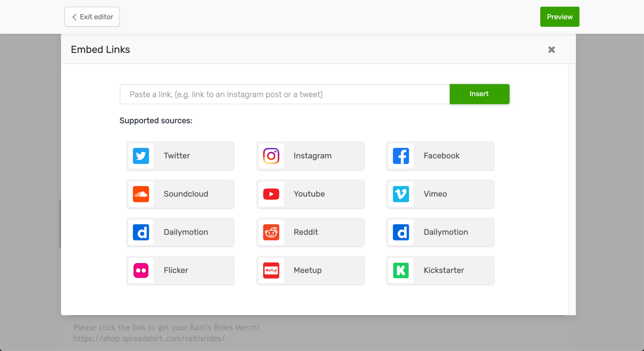The width and height of the screenshot is (644, 351).
Task: Choose the Soundcloud cloud icon
Action: pyautogui.click(x=141, y=194)
